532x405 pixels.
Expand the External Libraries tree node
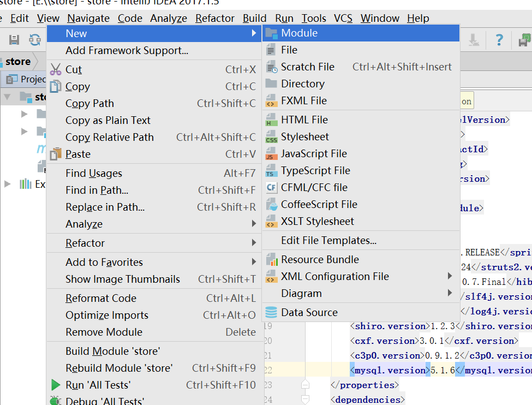[7, 184]
